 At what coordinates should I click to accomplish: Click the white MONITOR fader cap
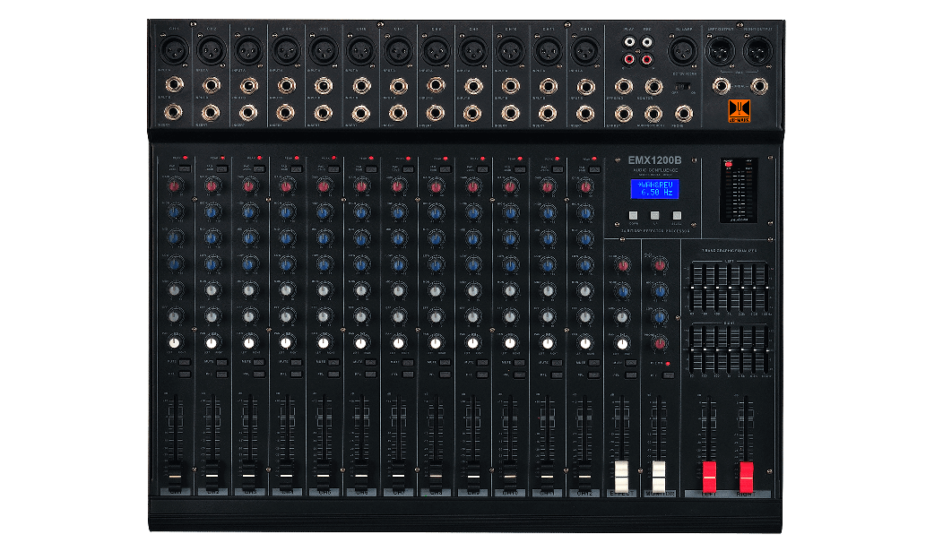tap(660, 473)
